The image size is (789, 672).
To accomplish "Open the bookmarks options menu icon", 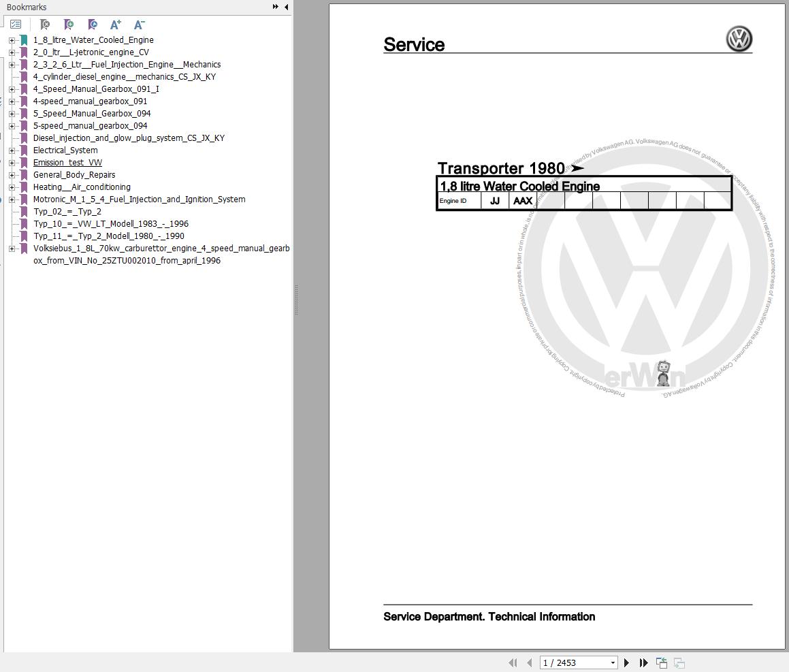I will [x=16, y=24].
